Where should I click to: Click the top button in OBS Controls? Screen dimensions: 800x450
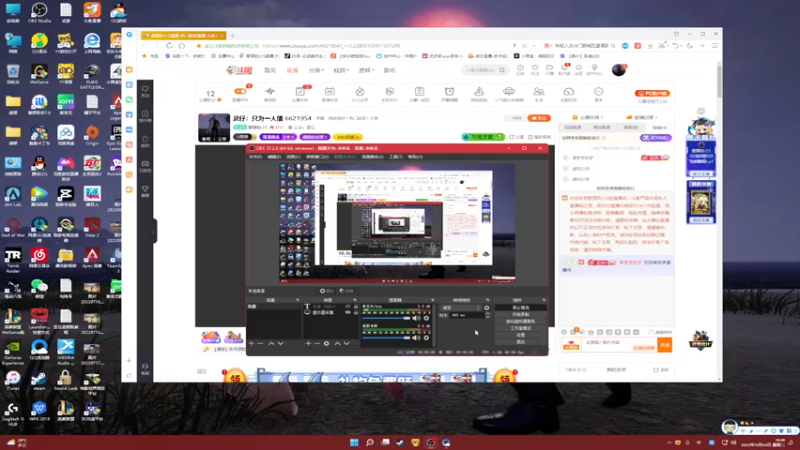(x=520, y=308)
